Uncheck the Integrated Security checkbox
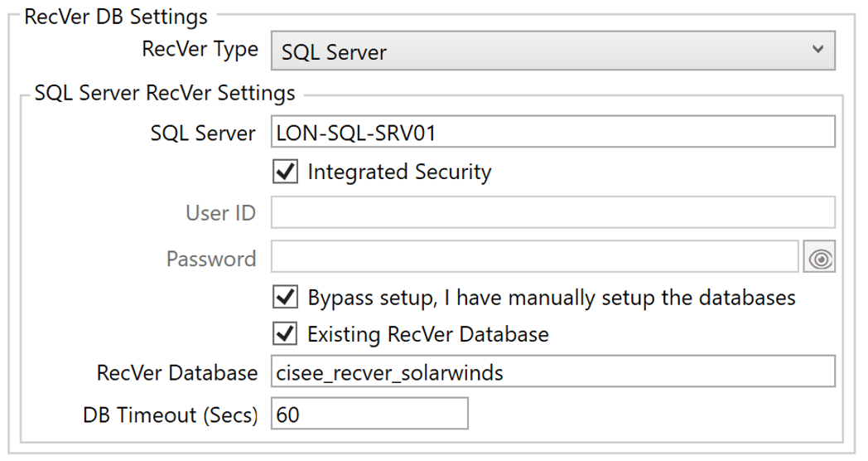 [285, 171]
